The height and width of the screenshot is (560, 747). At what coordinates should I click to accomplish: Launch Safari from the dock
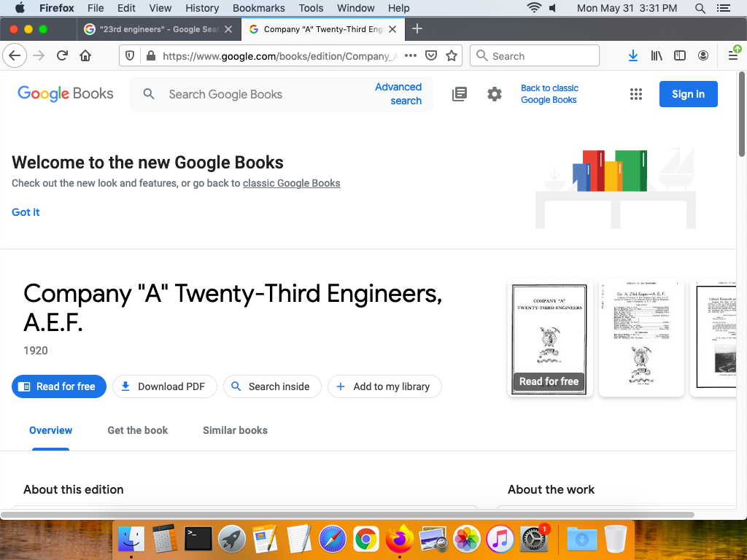(x=332, y=539)
